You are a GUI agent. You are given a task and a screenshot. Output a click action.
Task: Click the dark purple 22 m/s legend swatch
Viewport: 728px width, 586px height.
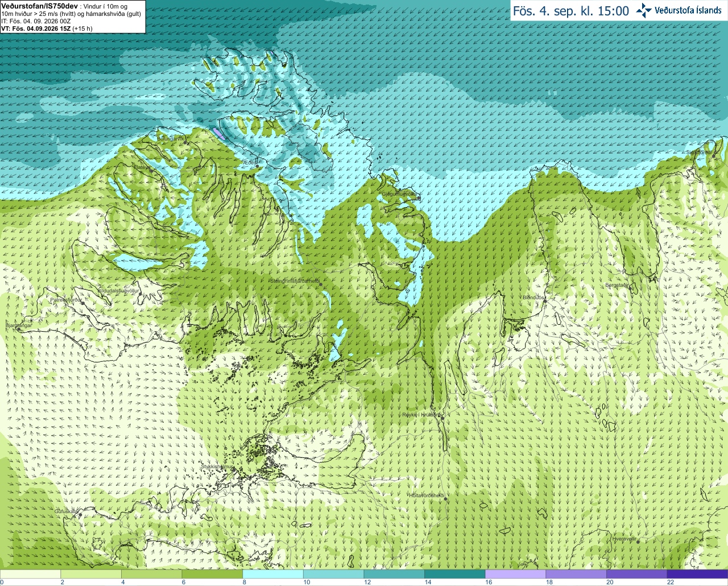(x=697, y=574)
